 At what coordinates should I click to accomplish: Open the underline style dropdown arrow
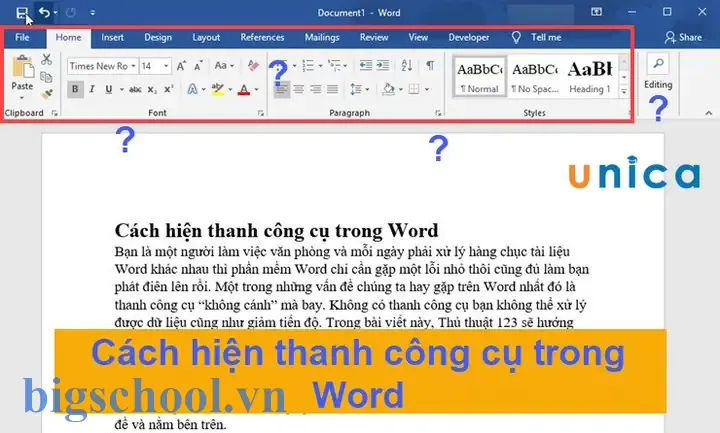point(122,90)
